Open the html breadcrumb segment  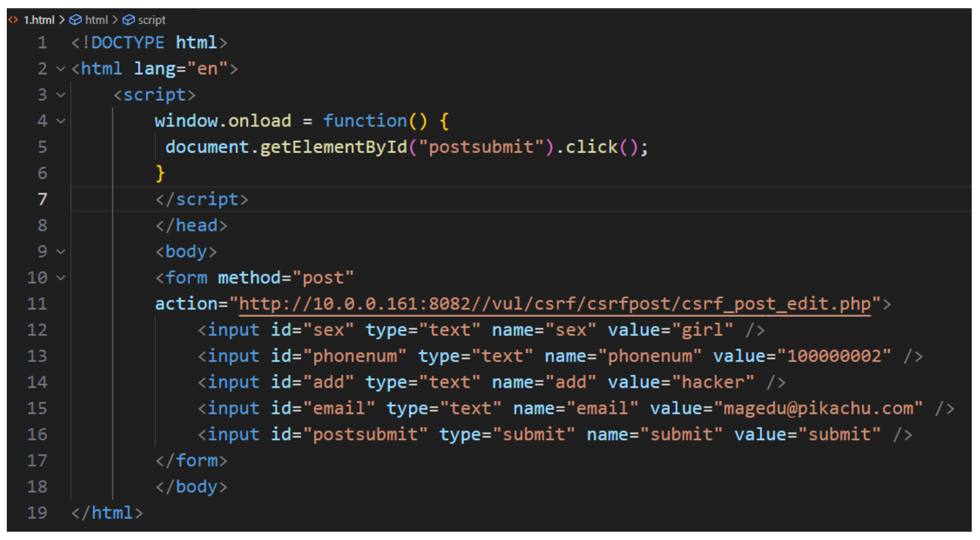pos(96,20)
